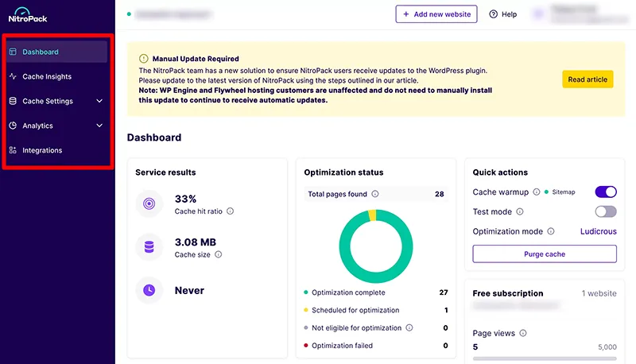
Task: Click info icon next to Optimization mode
Action: point(550,231)
